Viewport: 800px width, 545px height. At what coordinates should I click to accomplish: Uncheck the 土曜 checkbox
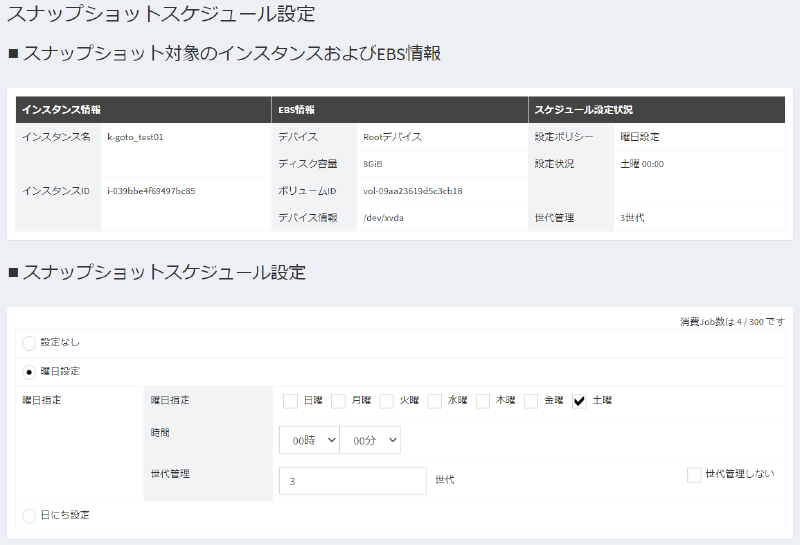580,401
